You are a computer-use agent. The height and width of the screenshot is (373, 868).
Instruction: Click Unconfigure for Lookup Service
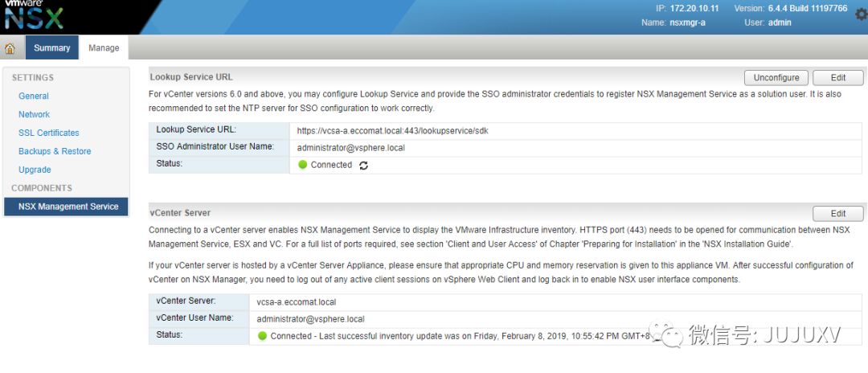776,78
